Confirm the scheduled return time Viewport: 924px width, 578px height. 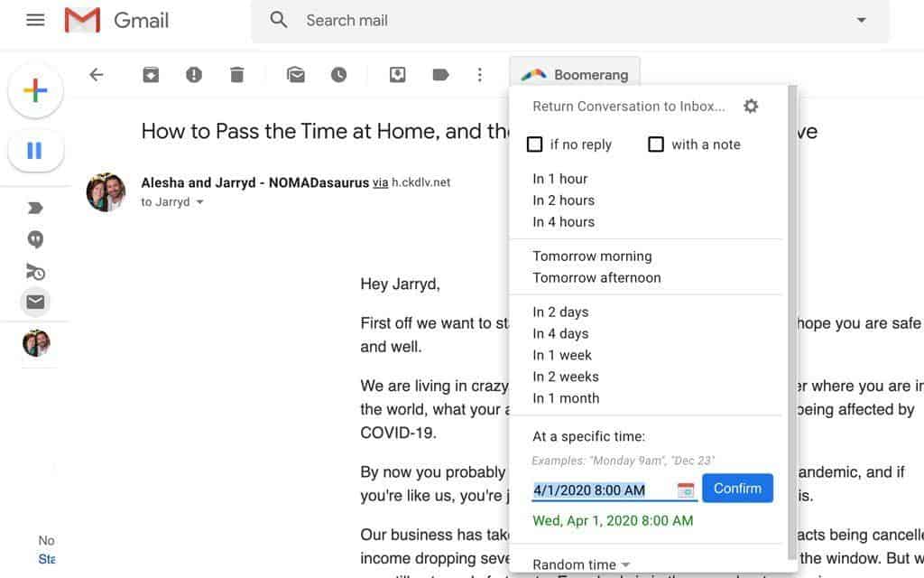(737, 488)
